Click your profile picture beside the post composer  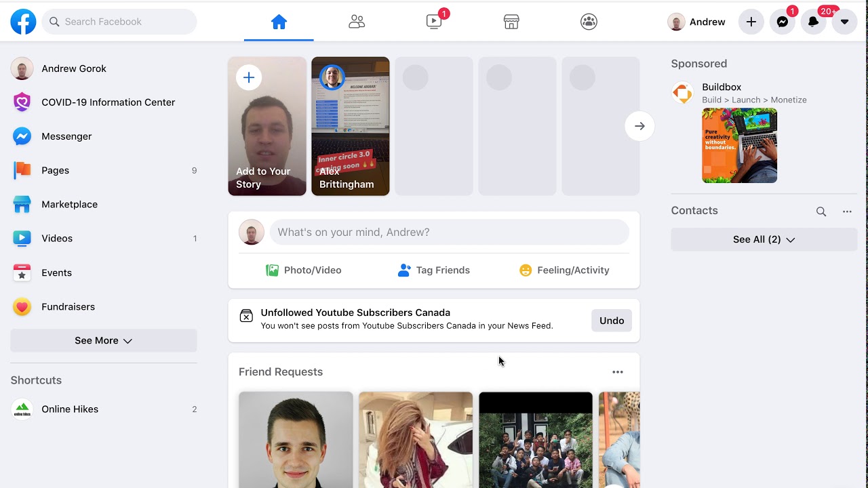pos(252,232)
